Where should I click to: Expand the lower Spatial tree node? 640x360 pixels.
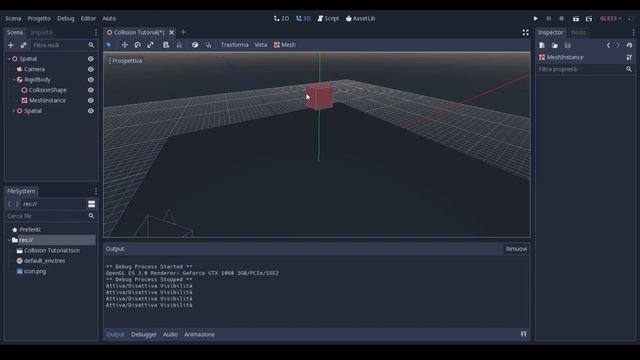point(14,111)
